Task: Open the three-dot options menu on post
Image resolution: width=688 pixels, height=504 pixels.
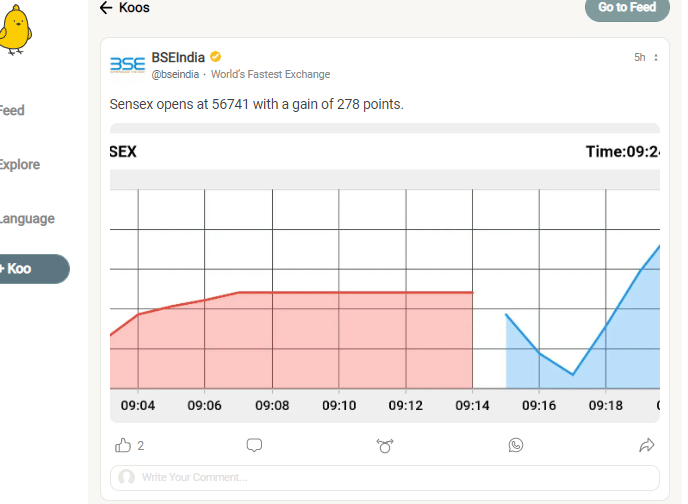Action: (x=656, y=57)
